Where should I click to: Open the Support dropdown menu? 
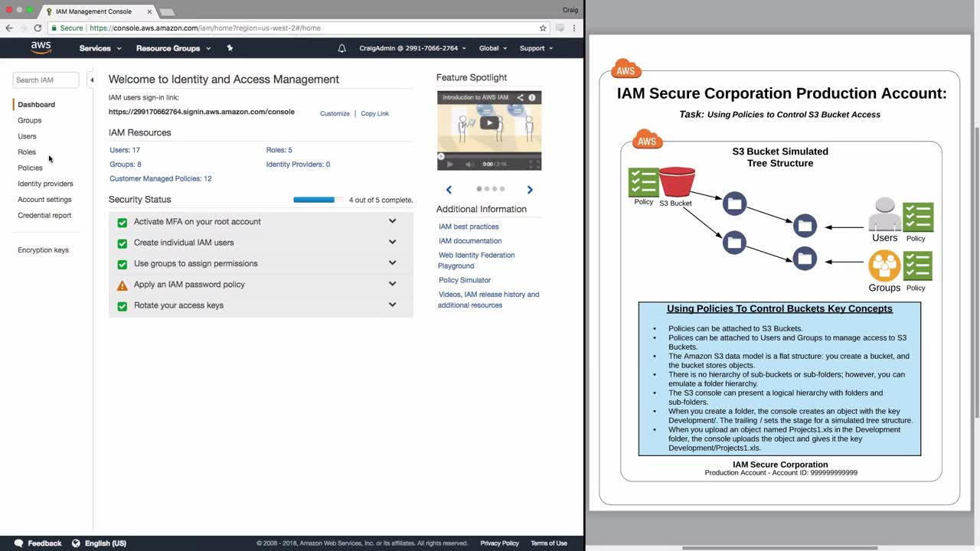(x=536, y=48)
